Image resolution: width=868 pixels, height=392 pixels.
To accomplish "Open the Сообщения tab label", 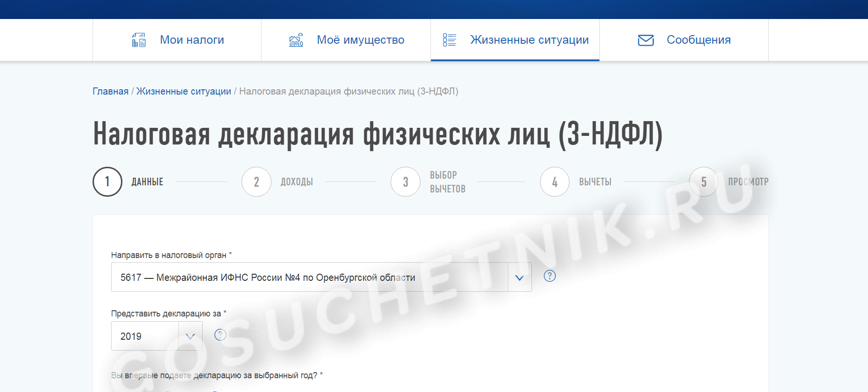I will [699, 40].
